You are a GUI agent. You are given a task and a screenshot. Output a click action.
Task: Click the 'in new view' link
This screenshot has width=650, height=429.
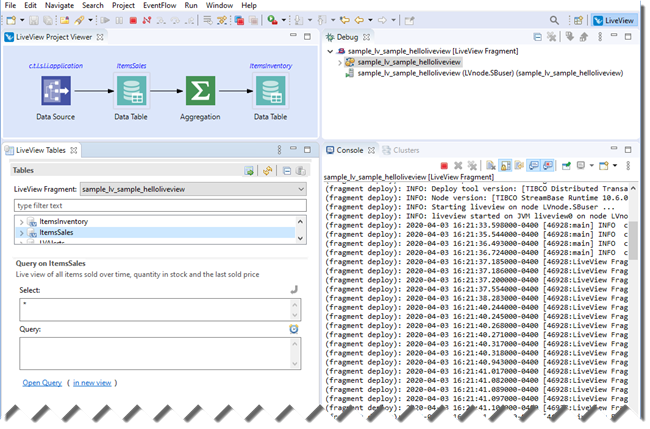(93, 382)
